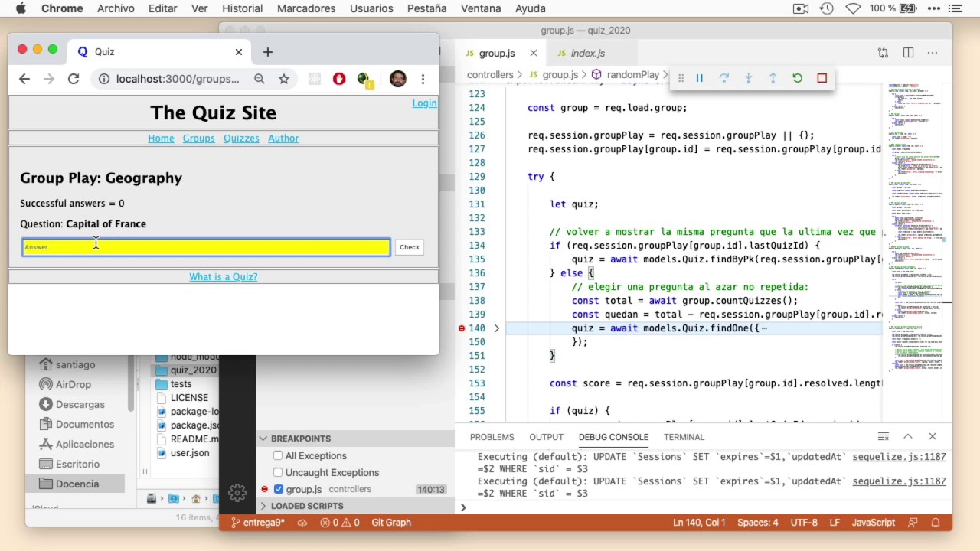The width and height of the screenshot is (980, 551).
Task: Maximize the bottom panel with chevron up
Action: pos(908,436)
